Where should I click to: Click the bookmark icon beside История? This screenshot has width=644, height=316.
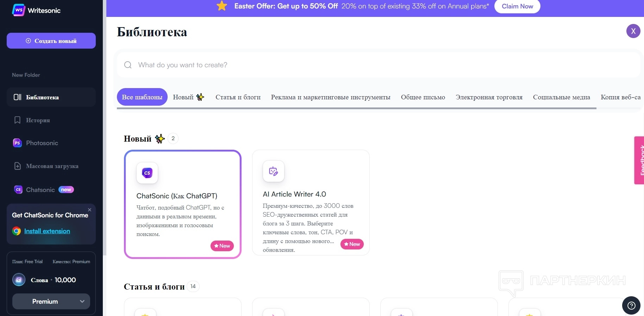[17, 120]
